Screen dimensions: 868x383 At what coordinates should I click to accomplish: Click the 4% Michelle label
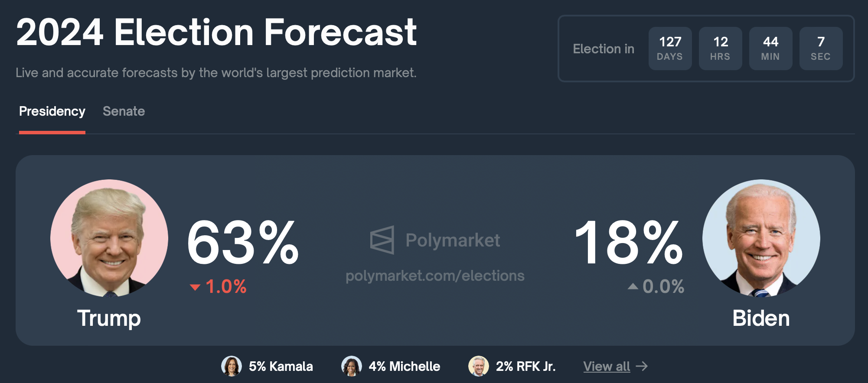tap(405, 367)
